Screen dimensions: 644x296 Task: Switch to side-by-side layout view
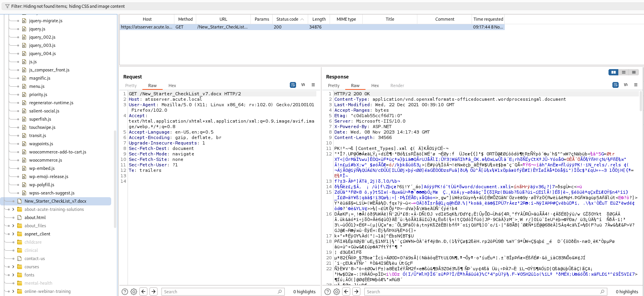coord(614,72)
